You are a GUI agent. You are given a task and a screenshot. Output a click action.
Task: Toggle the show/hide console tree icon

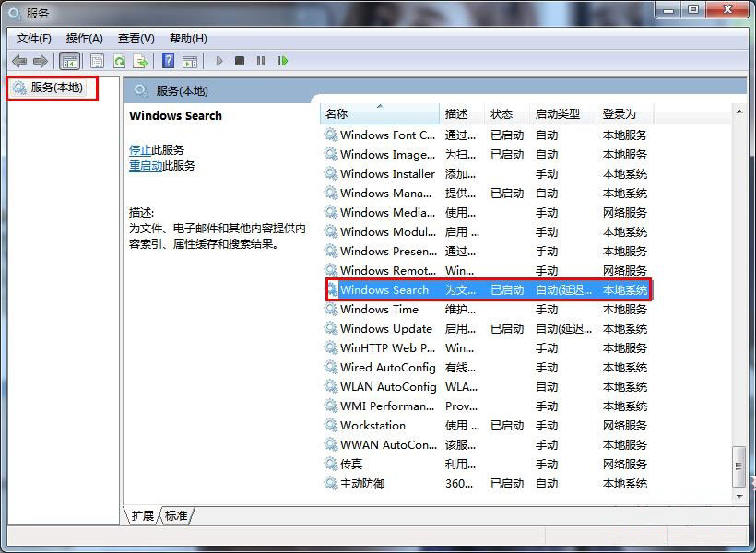click(69, 61)
